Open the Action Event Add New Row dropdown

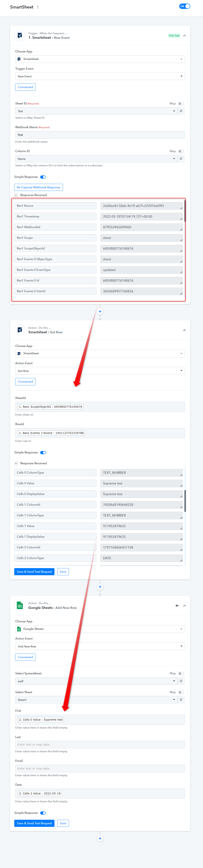100,647
